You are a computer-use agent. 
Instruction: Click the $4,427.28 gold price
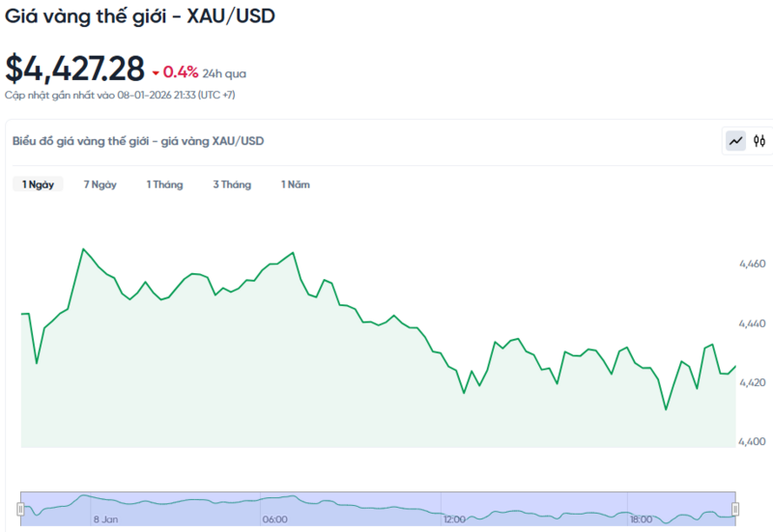(x=74, y=70)
